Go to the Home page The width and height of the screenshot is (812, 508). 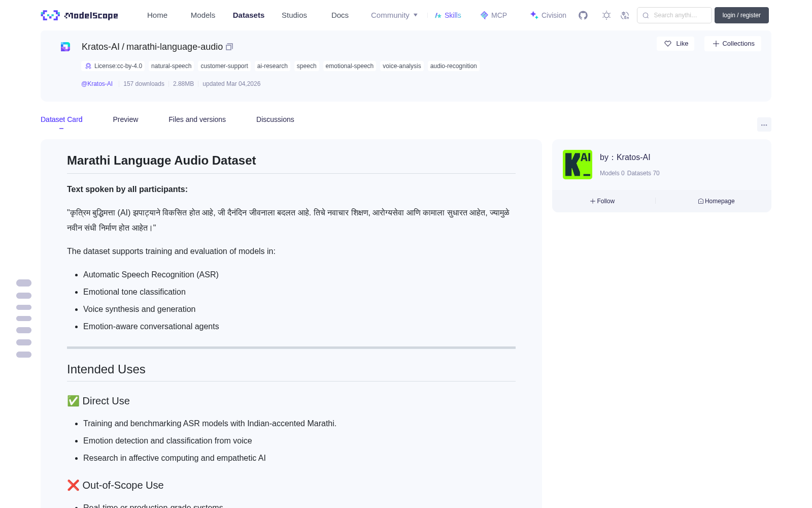157,15
